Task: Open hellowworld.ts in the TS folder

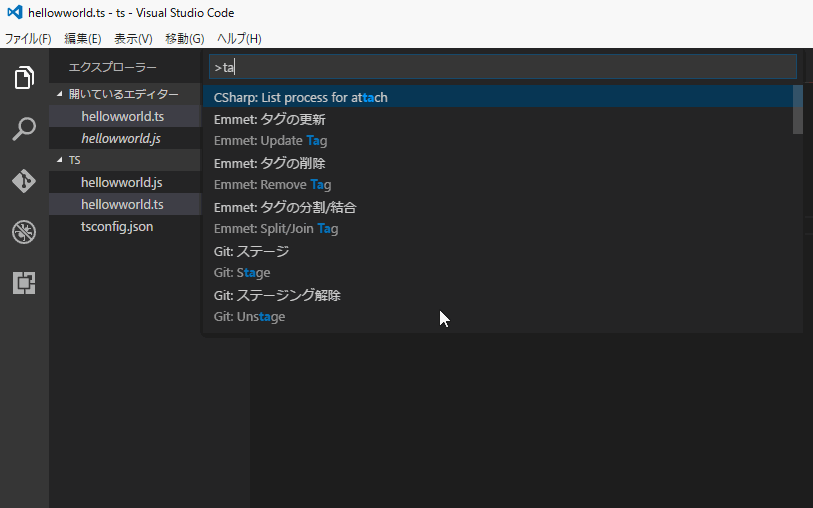Action: click(x=125, y=204)
